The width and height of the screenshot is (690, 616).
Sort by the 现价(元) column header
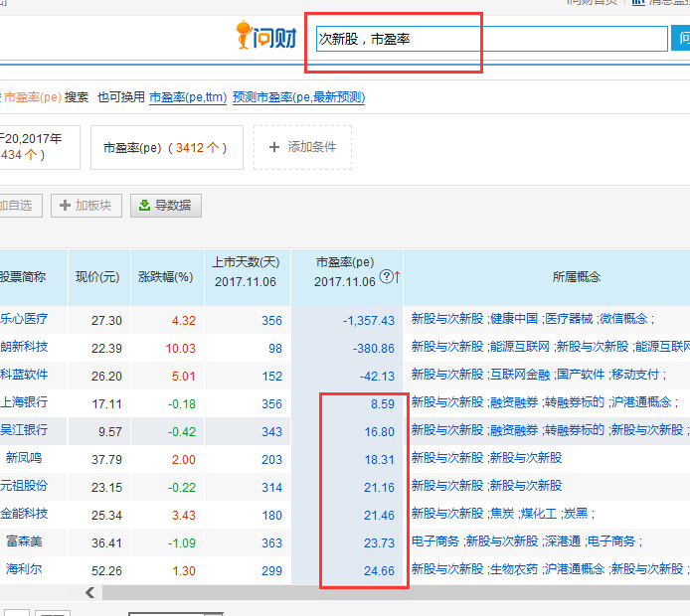pyautogui.click(x=97, y=277)
